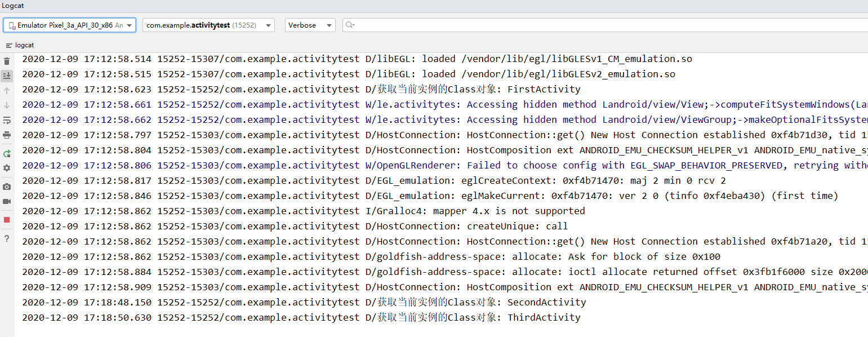Image resolution: width=868 pixels, height=337 pixels.
Task: Change log level from Verbose dropdown
Action: (309, 25)
